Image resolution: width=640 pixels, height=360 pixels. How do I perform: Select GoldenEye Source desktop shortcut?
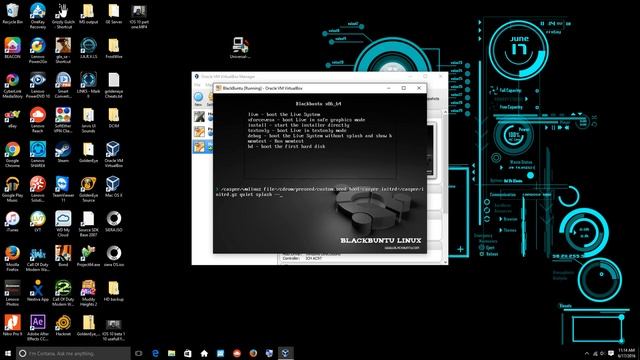(x=88, y=189)
